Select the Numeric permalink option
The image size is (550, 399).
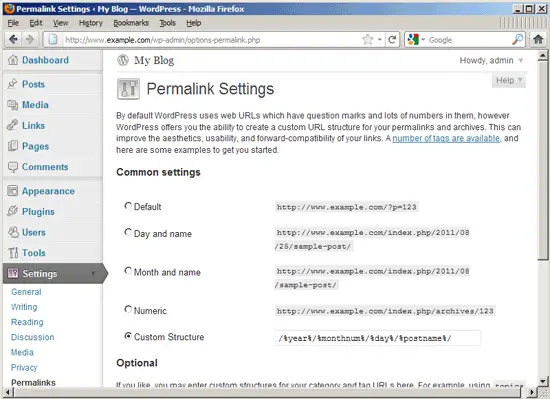pos(128,310)
